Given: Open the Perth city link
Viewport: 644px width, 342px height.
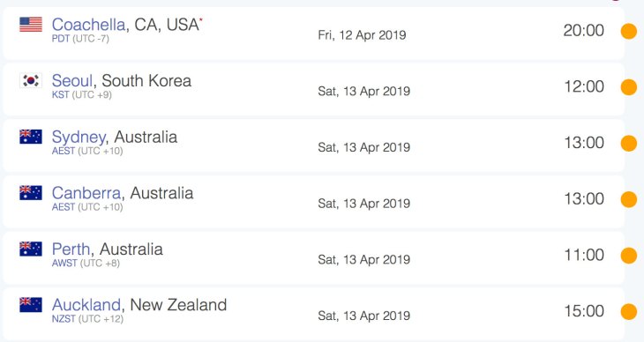Looking at the screenshot, I should (x=71, y=249).
